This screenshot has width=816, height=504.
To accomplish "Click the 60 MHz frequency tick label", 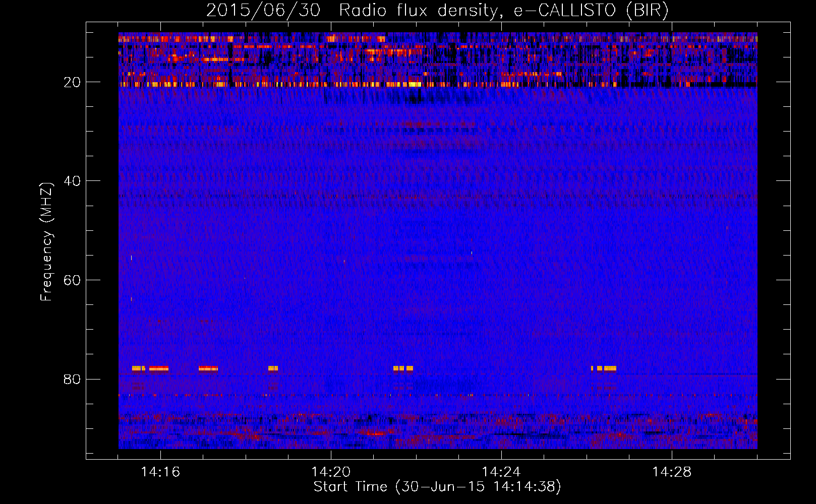I will (72, 280).
